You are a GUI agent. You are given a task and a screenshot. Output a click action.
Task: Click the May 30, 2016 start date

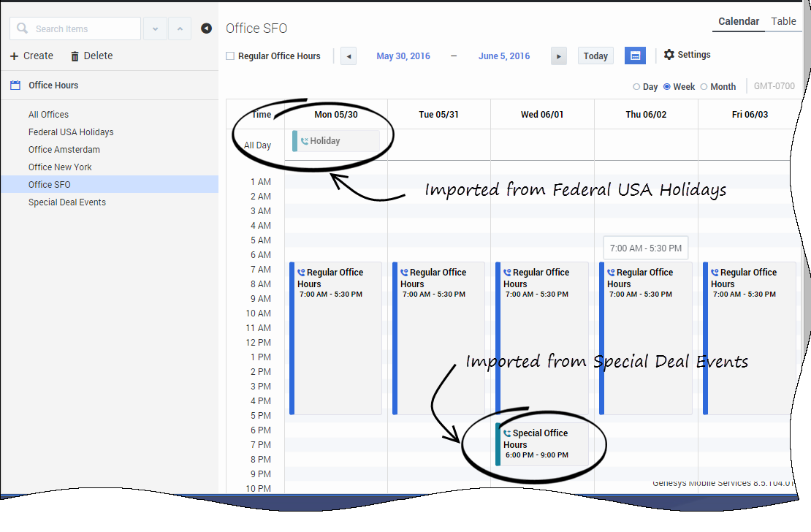click(x=403, y=56)
